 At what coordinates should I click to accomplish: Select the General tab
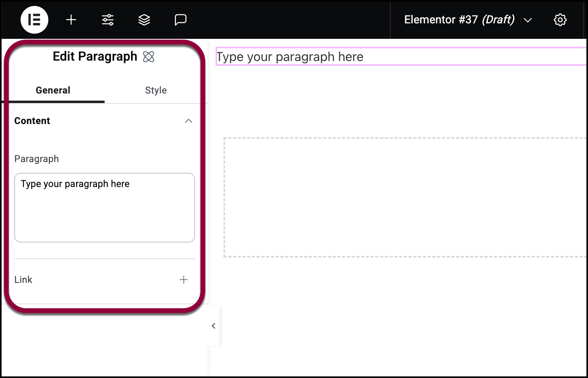pos(53,90)
